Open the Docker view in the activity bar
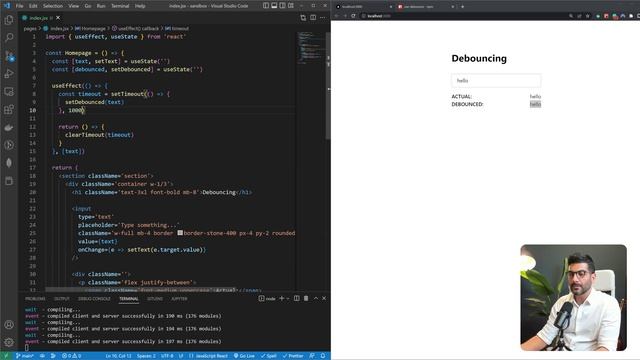 (x=9, y=127)
